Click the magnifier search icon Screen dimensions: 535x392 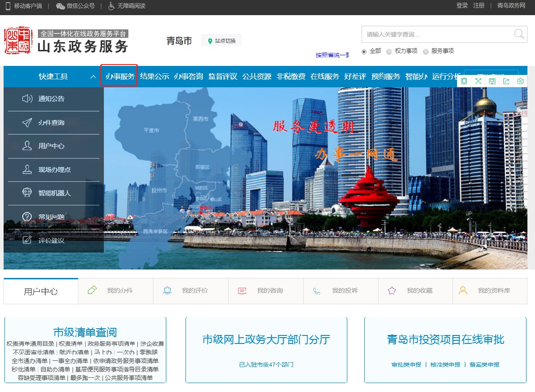coord(519,34)
